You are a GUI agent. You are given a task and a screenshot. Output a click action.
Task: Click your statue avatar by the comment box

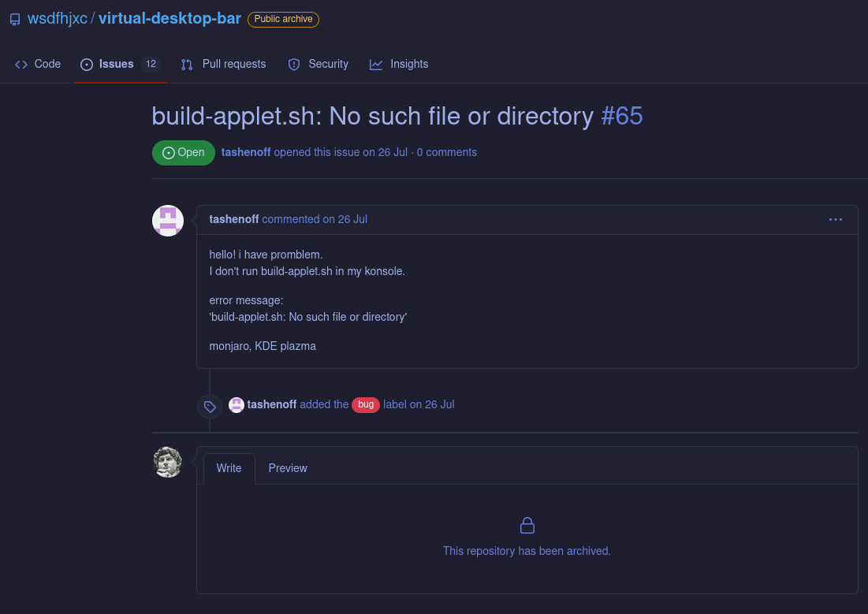[168, 463]
